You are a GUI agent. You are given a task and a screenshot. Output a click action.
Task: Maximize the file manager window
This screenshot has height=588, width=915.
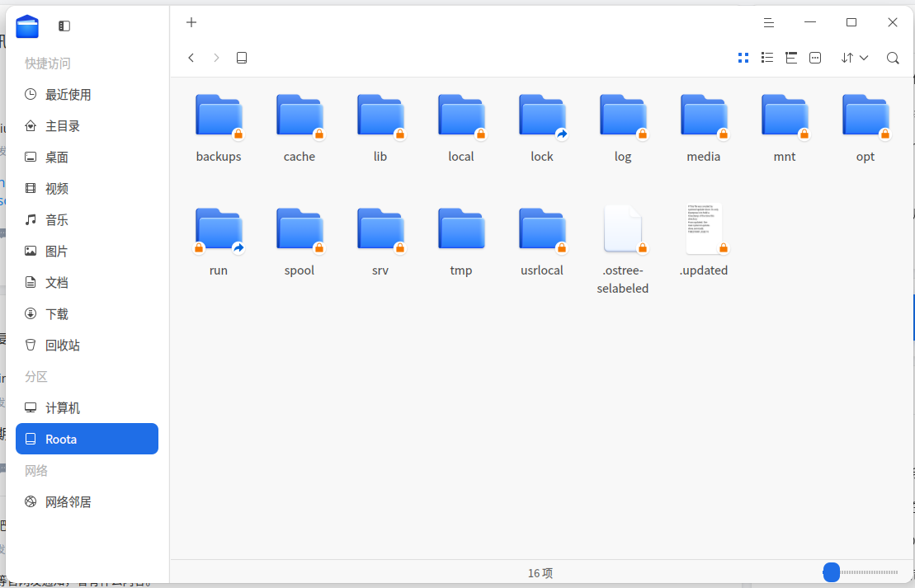pyautogui.click(x=851, y=23)
